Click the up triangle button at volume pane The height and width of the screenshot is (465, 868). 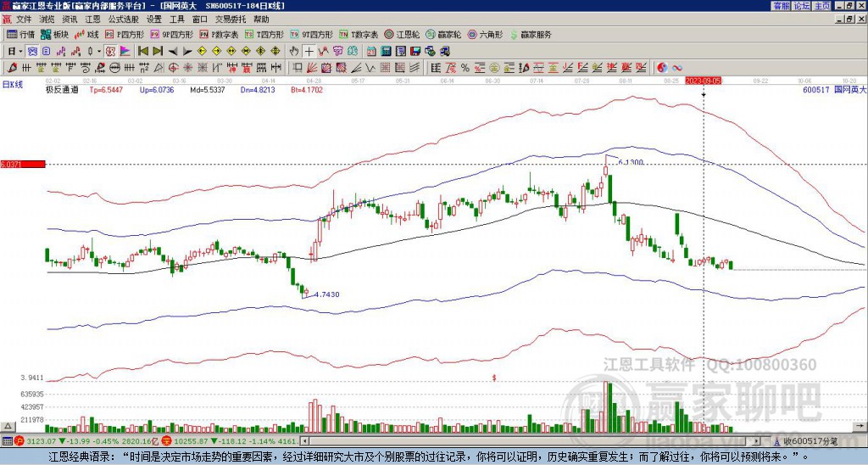pos(8,427)
